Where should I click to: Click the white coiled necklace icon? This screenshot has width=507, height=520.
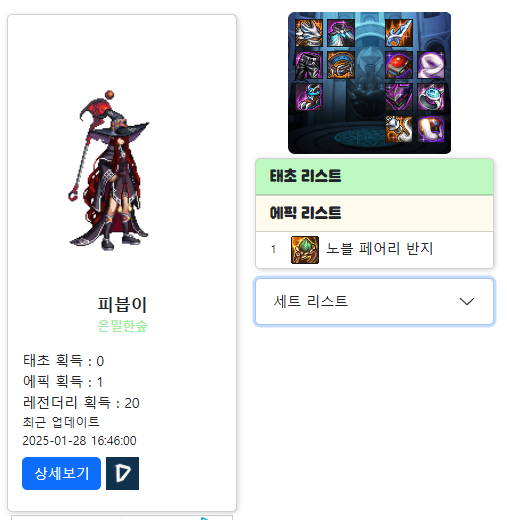tap(431, 65)
